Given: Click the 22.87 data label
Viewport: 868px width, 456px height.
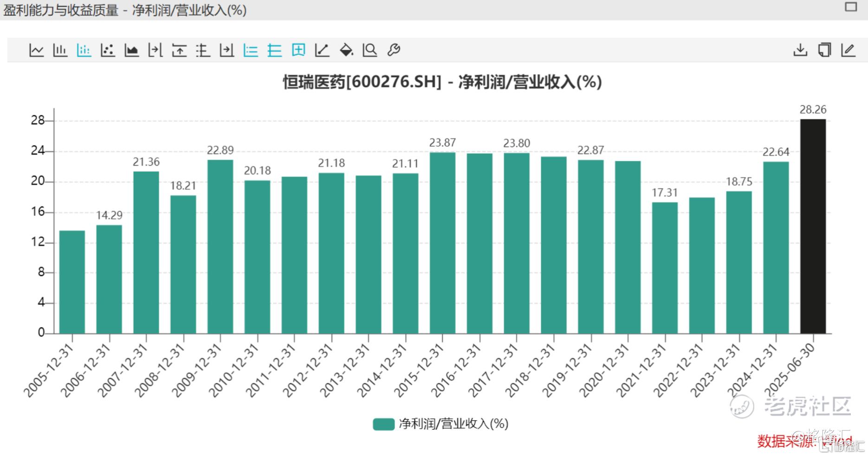Looking at the screenshot, I should click(x=590, y=150).
